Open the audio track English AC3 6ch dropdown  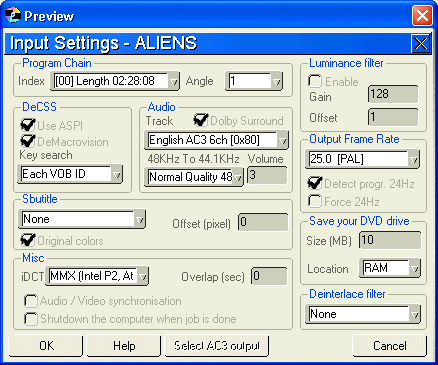pos(216,140)
